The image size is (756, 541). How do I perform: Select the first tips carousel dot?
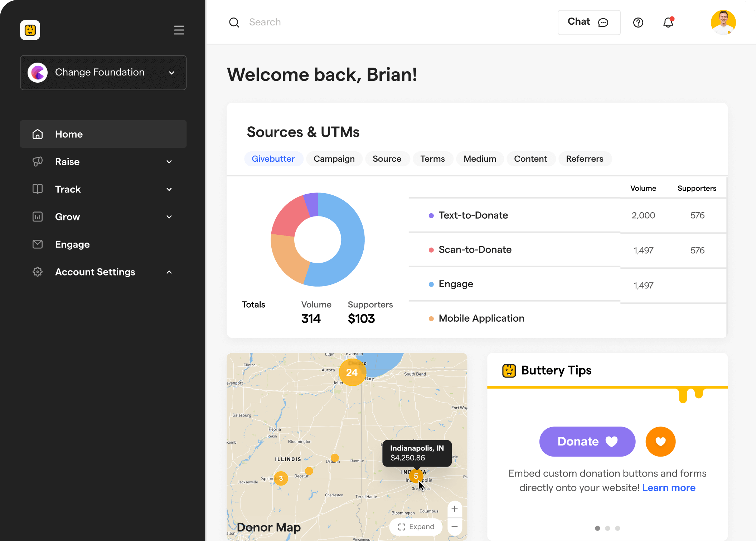point(597,528)
